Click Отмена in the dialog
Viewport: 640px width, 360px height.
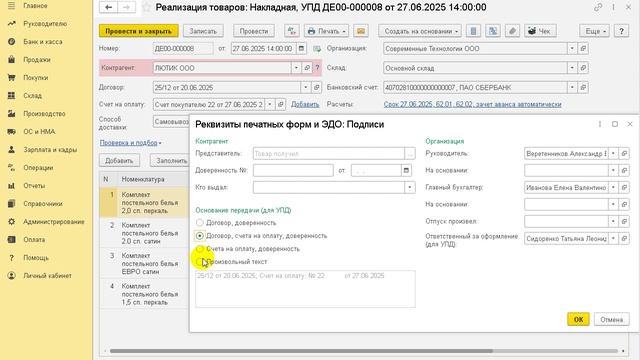pos(611,319)
